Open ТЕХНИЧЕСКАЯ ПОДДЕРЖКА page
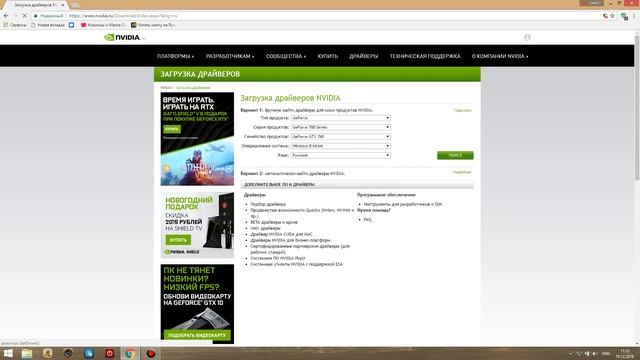 424,56
